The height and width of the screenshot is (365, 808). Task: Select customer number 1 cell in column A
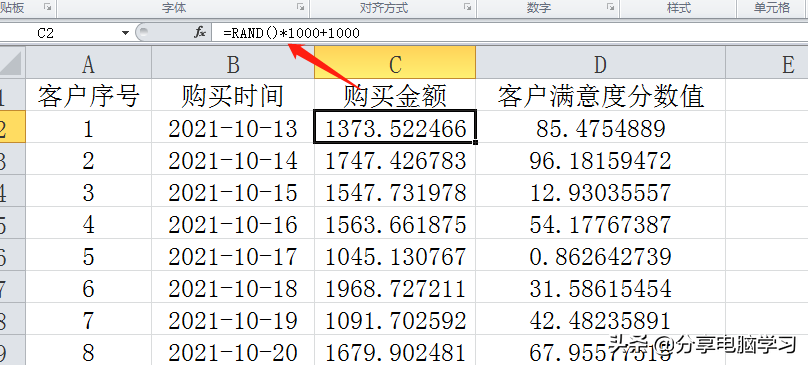click(89, 128)
